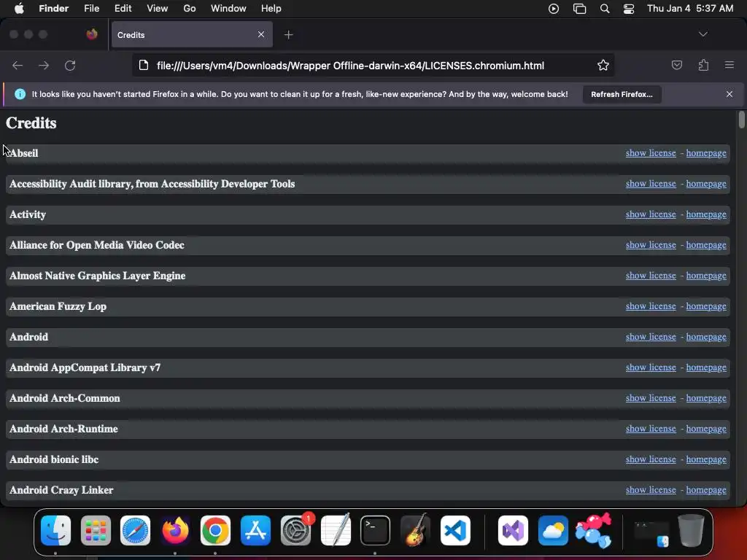Show license for Android bionic libc

point(651,459)
